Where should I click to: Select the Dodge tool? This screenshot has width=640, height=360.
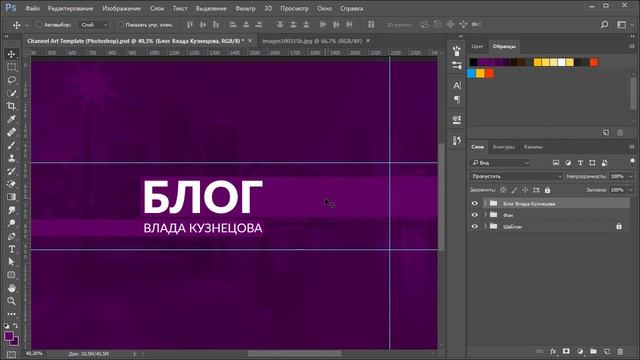coord(11,223)
